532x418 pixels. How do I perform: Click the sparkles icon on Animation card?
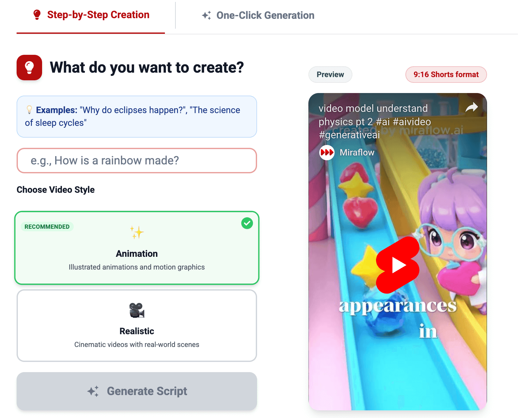[137, 232]
